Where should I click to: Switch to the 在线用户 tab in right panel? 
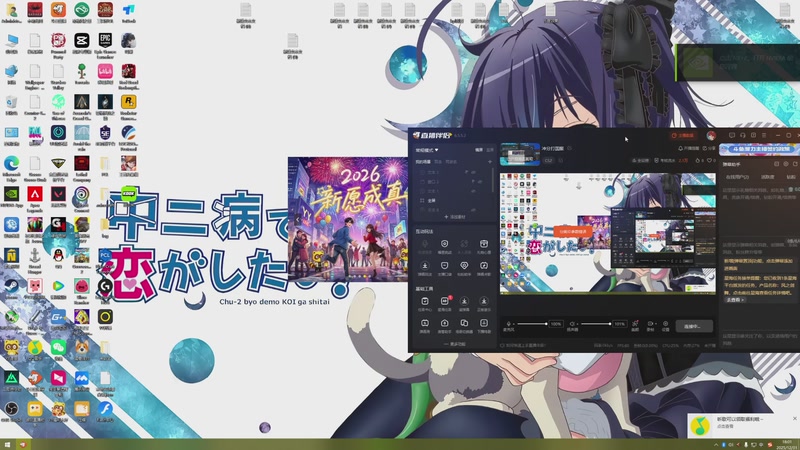pyautogui.click(x=737, y=177)
